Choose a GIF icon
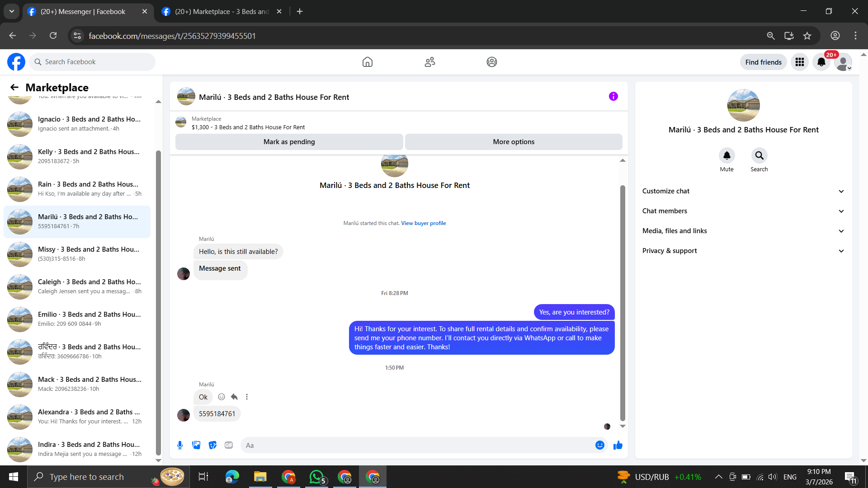The width and height of the screenshot is (868, 488). click(229, 445)
